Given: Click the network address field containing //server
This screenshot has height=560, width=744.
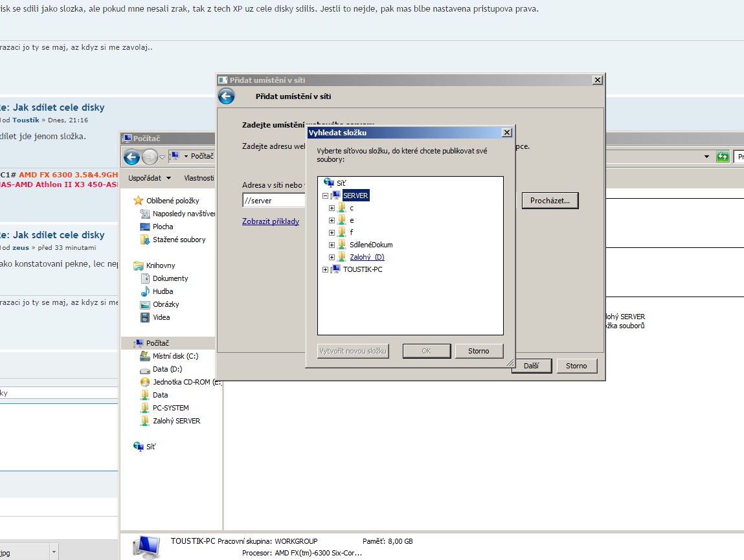Looking at the screenshot, I should click(x=274, y=200).
